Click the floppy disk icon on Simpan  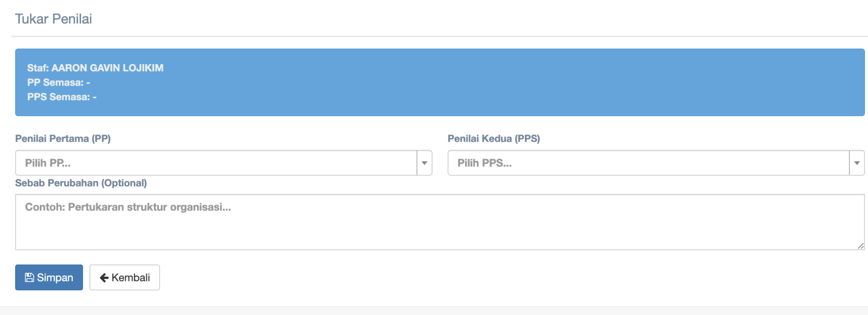[x=29, y=278]
